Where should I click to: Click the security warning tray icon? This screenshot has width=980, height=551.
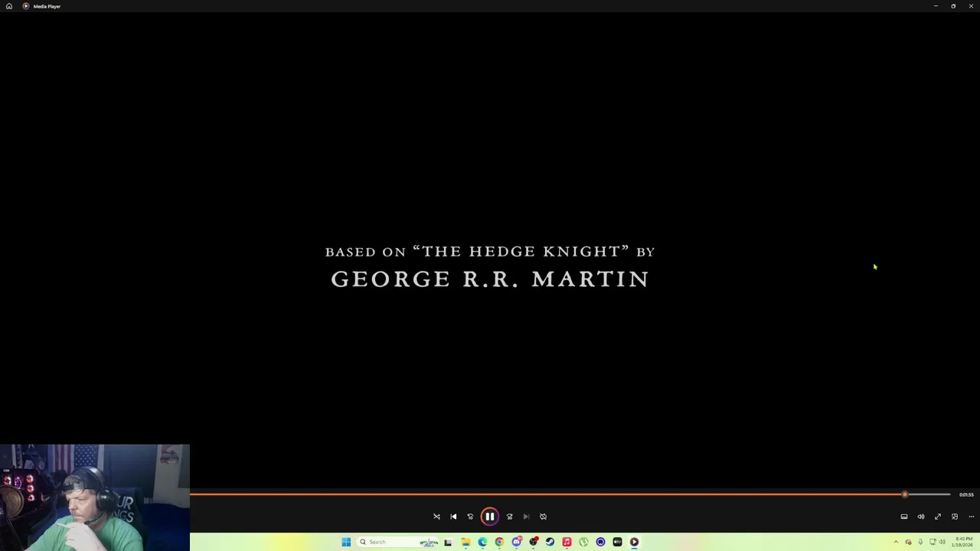pyautogui.click(x=908, y=542)
